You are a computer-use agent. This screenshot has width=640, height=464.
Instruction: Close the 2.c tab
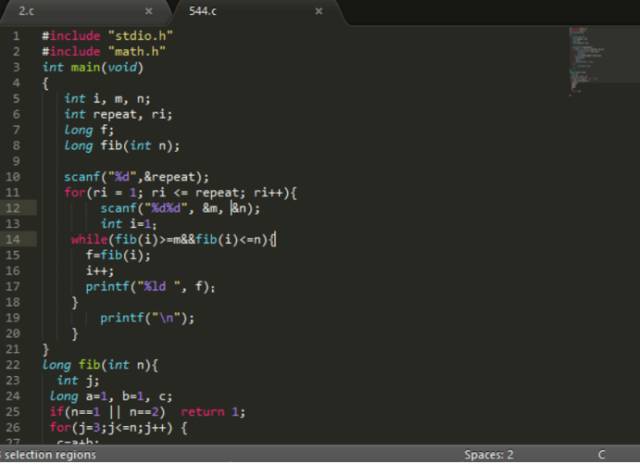[x=149, y=11]
